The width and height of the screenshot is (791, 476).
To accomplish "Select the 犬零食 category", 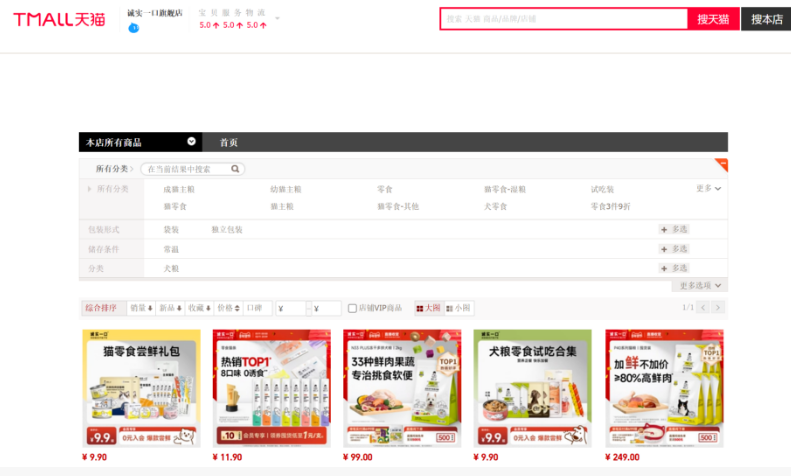I will 495,207.
